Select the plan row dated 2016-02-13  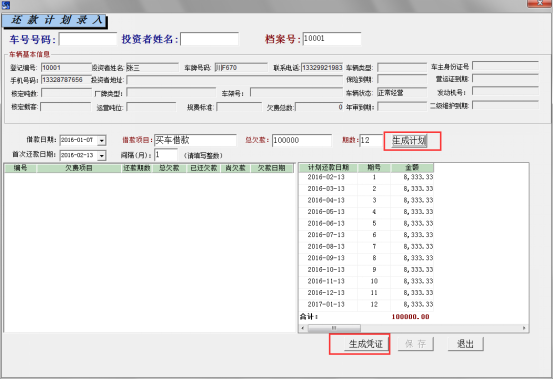coord(366,177)
